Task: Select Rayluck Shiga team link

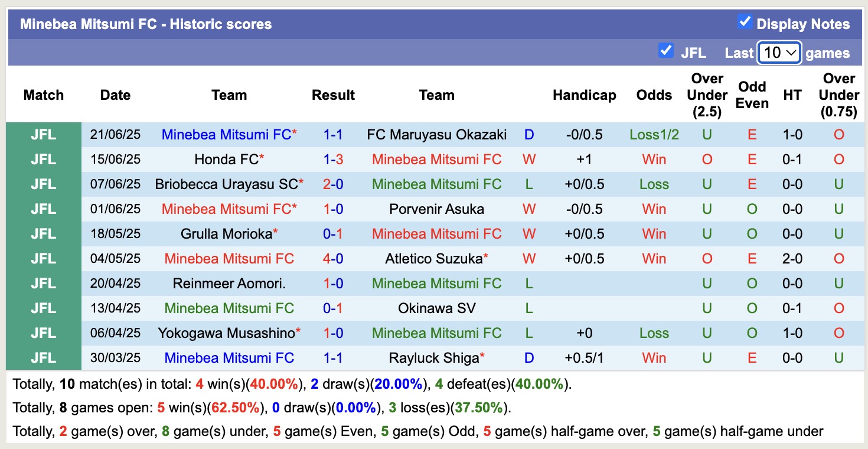Action: pyautogui.click(x=434, y=358)
